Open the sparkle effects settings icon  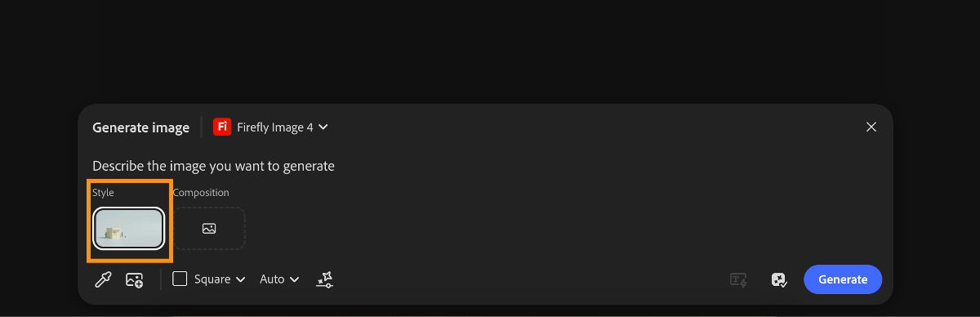coord(324,279)
